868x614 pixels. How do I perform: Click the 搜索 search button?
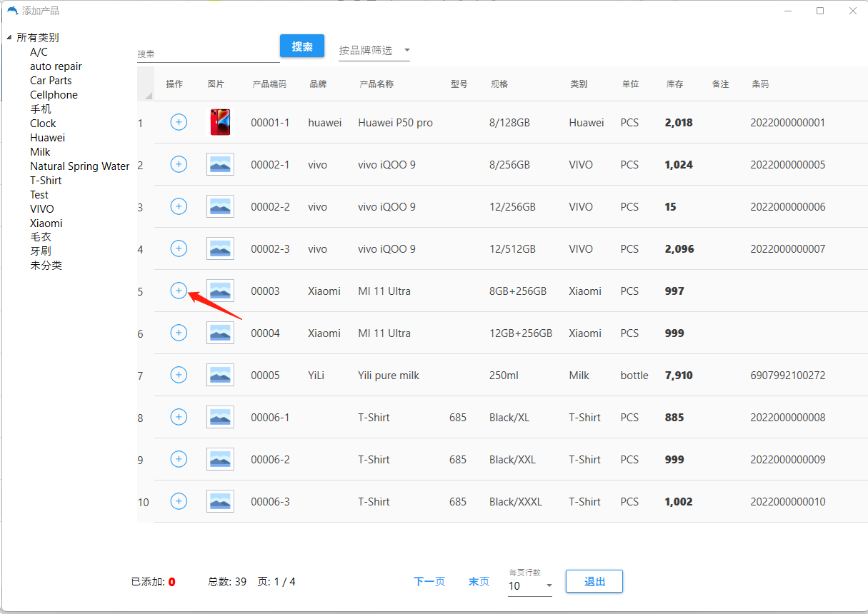(302, 46)
